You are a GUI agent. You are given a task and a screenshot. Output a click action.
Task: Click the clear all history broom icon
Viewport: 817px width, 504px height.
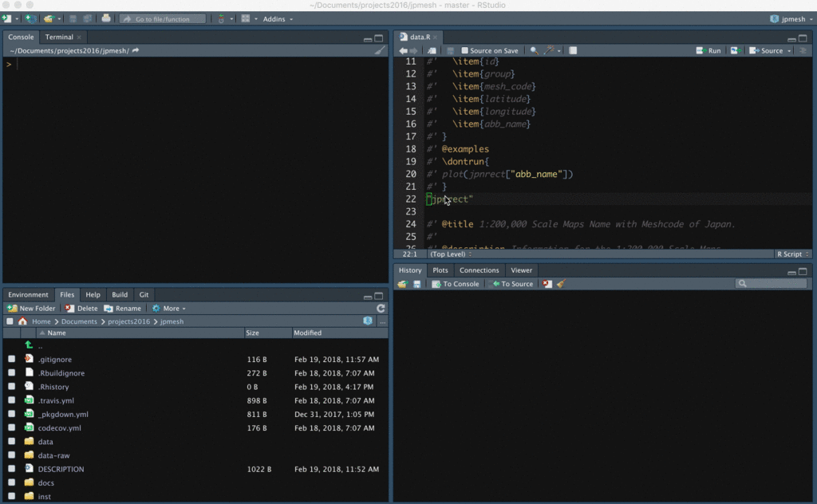pos(561,284)
